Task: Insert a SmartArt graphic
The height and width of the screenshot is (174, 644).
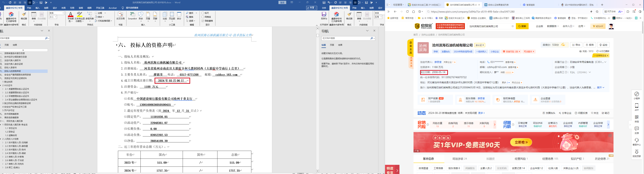Action: (x=132, y=16)
